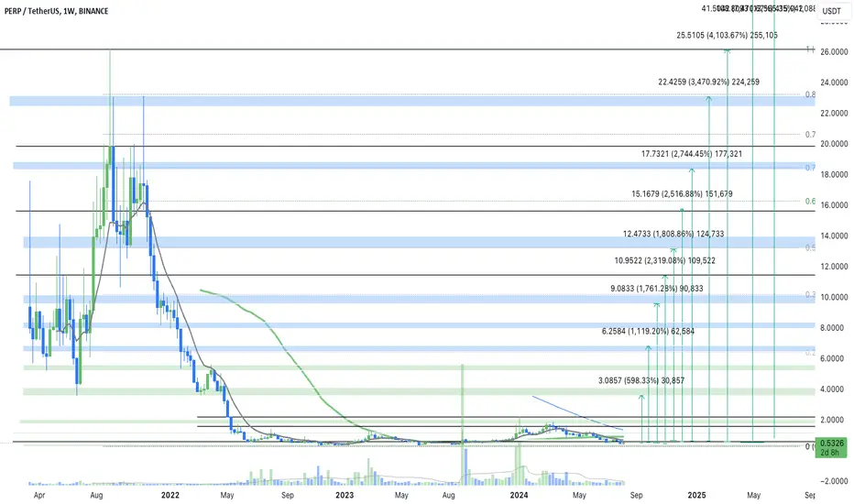Click the 24.0000 price axis label

(833, 82)
